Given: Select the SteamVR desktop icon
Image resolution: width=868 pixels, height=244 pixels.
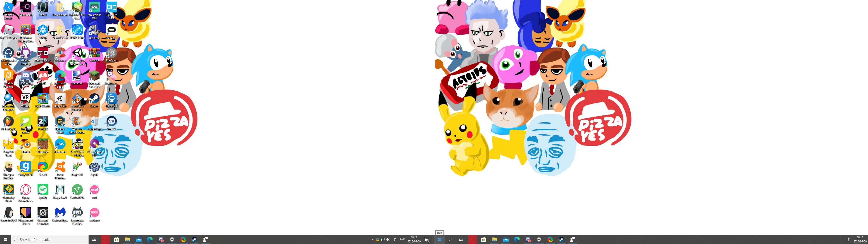Looking at the screenshot, I should [111, 123].
